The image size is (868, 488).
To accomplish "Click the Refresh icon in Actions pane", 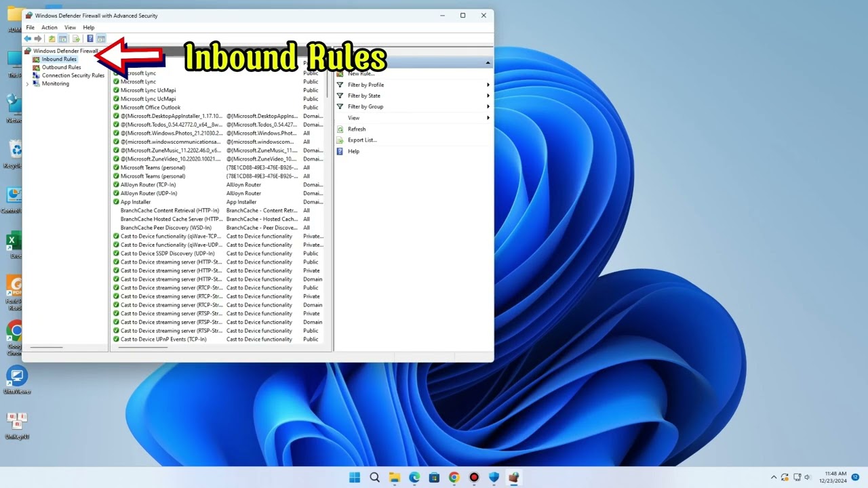I will (x=340, y=129).
